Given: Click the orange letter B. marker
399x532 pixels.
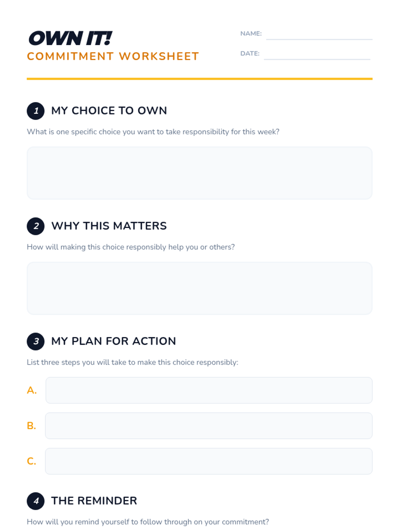Looking at the screenshot, I should click(31, 426).
